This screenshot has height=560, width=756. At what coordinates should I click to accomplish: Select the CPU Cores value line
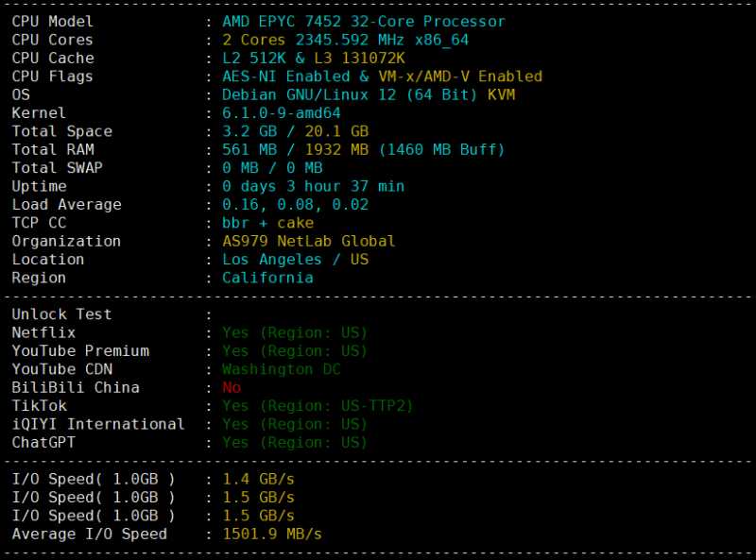[x=345, y=40]
